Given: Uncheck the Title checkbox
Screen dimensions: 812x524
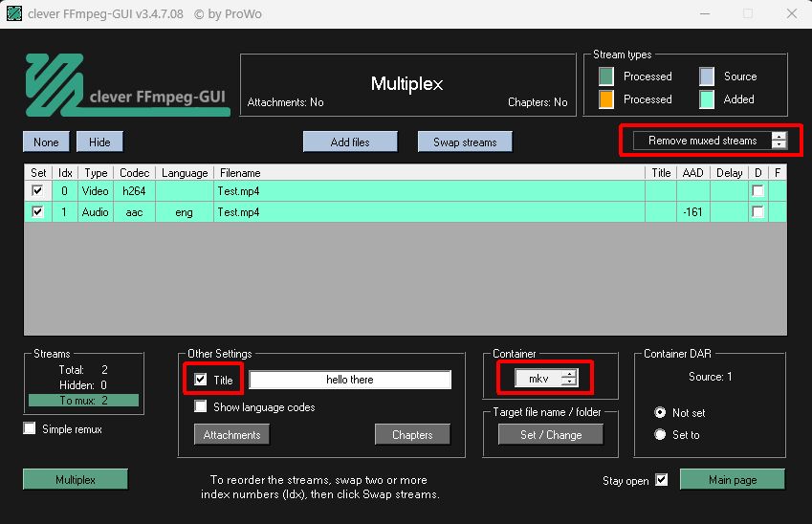Looking at the screenshot, I should point(201,380).
